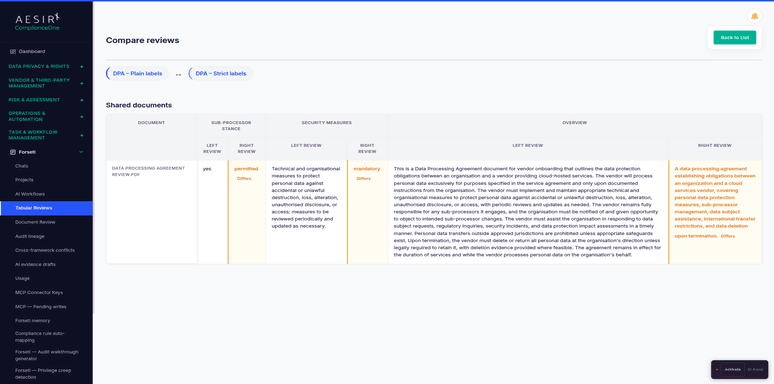Click the Overview left review paragraph
The image size is (774, 384).
click(528, 212)
